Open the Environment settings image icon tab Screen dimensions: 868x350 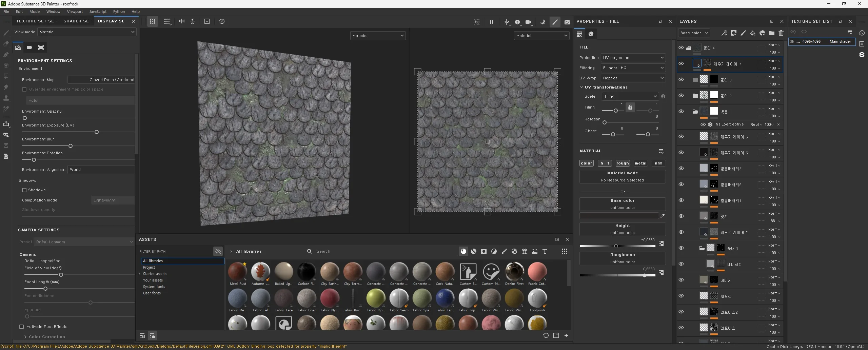coord(18,47)
